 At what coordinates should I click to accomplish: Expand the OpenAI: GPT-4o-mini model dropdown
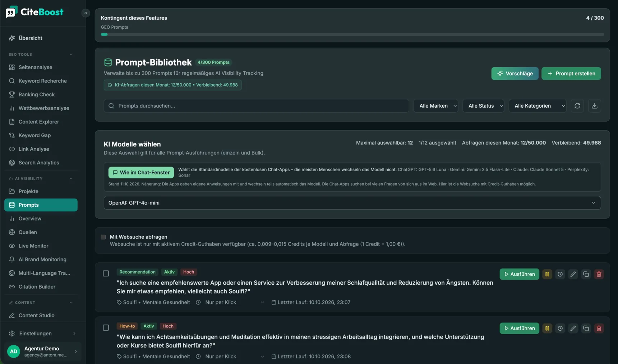pos(352,203)
